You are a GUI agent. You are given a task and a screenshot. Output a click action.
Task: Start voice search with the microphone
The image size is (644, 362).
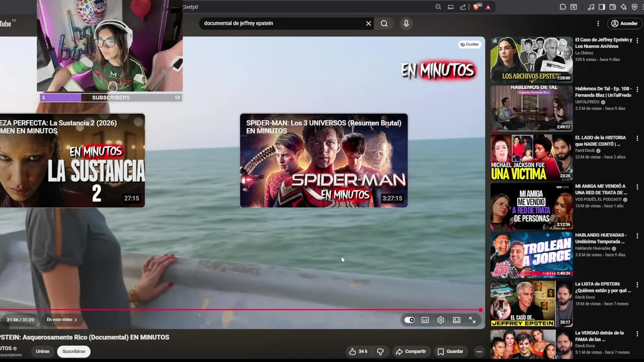pyautogui.click(x=406, y=24)
